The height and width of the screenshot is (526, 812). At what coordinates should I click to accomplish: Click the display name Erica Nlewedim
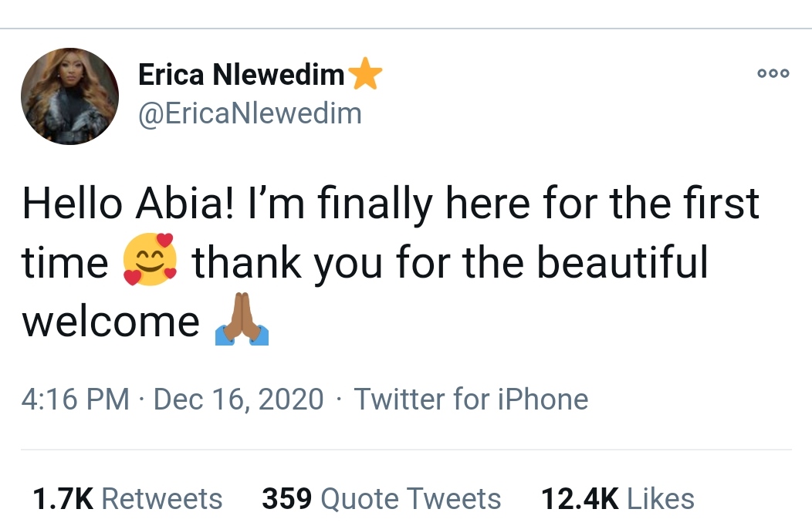coord(241,75)
